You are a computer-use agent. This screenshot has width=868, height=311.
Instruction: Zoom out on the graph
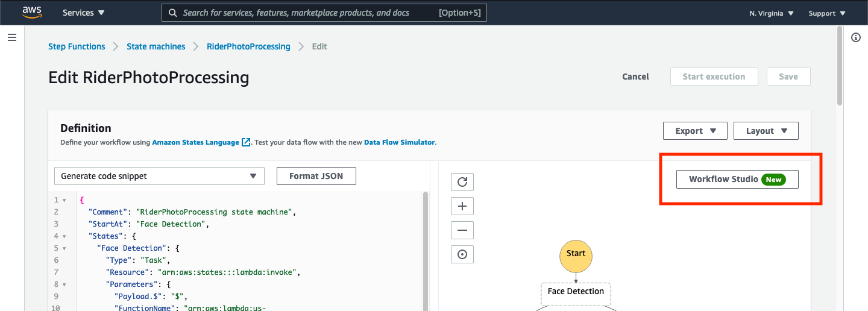pyautogui.click(x=462, y=230)
